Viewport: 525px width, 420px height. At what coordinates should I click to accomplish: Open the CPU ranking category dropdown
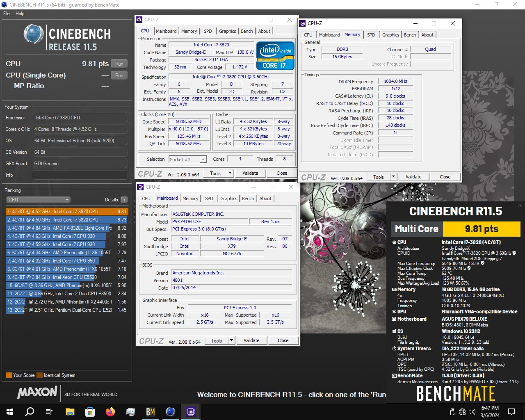pos(39,200)
